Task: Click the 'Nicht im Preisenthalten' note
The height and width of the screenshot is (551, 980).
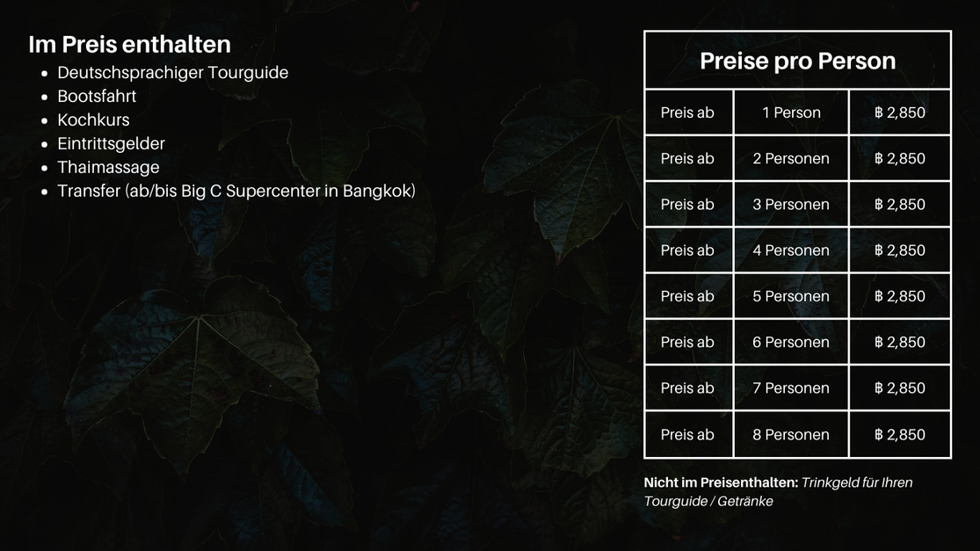Action: [x=778, y=491]
